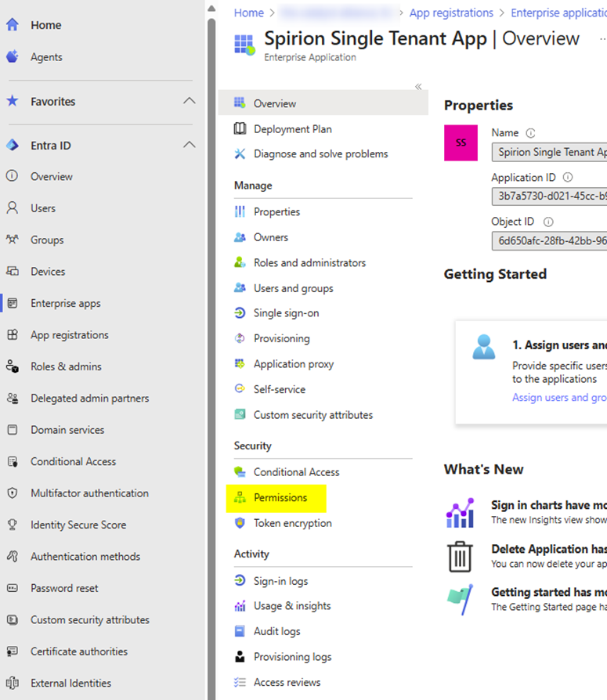Open Roles and administrators
Screen dimensions: 607x700
tap(309, 262)
